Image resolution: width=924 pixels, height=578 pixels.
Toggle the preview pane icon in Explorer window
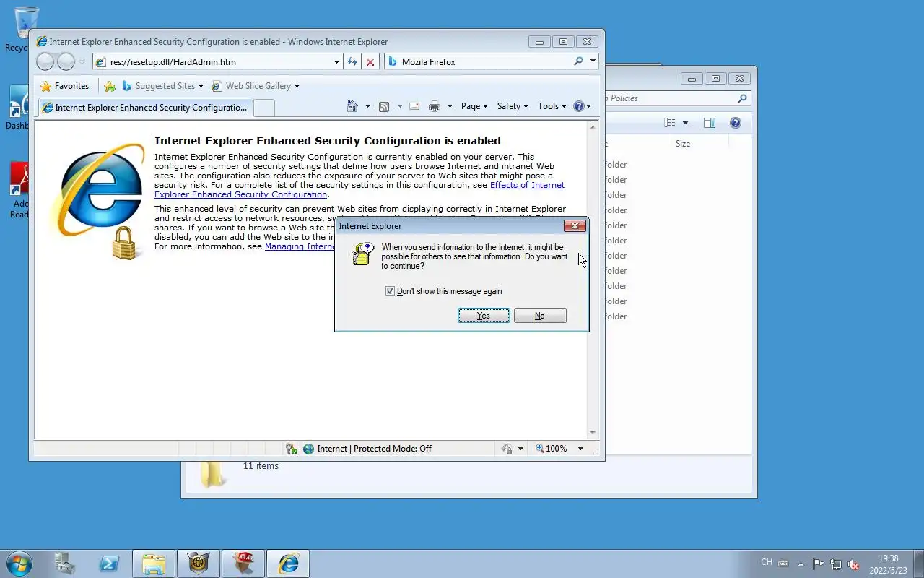710,123
